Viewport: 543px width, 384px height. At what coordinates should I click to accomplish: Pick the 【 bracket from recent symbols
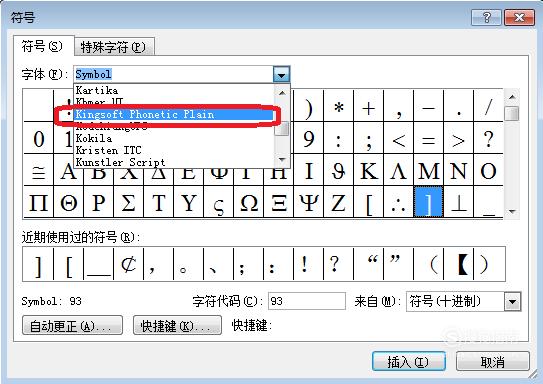point(459,264)
